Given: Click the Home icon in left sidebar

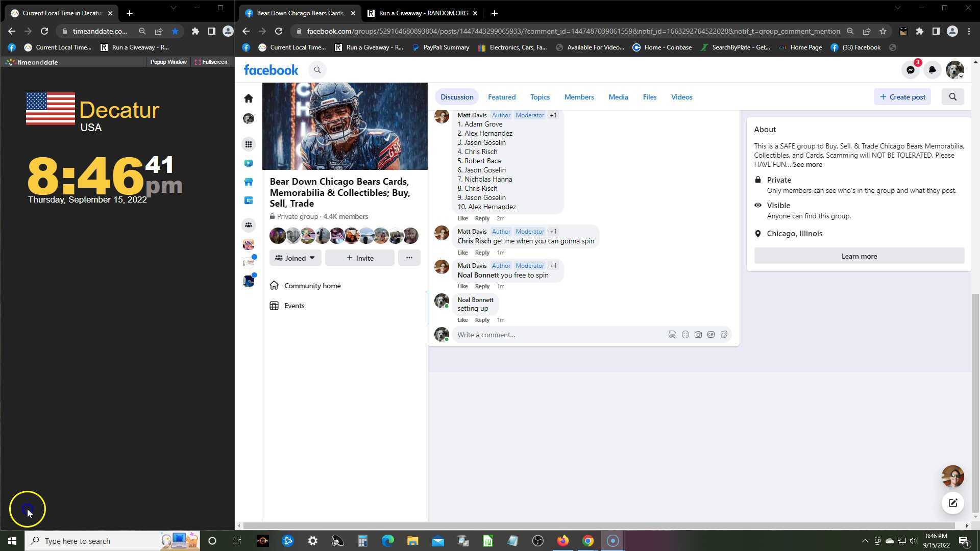Looking at the screenshot, I should [x=249, y=98].
